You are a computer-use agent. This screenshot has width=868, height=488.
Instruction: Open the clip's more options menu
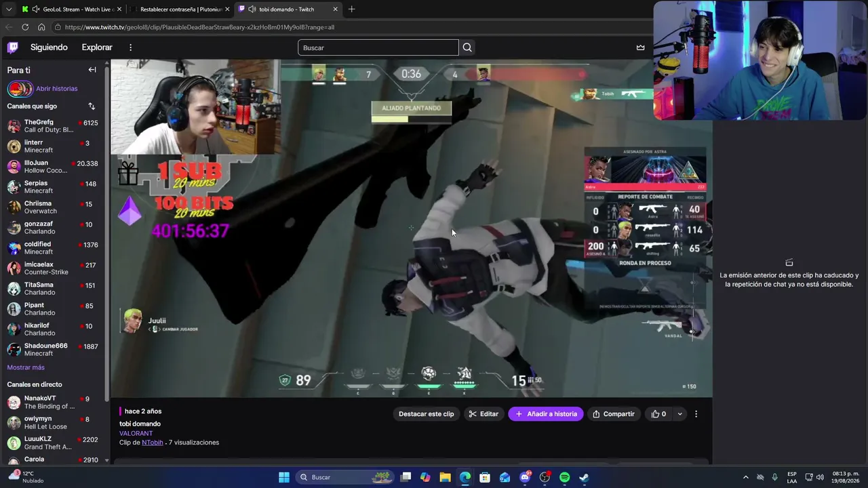(696, 414)
